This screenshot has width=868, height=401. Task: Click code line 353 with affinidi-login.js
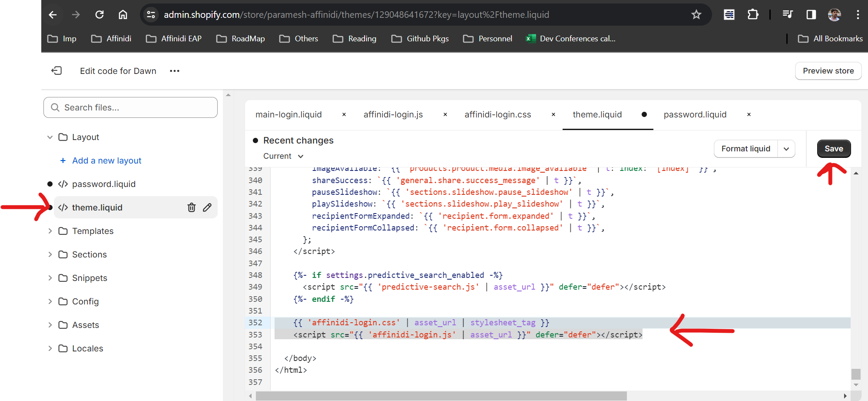(467, 334)
